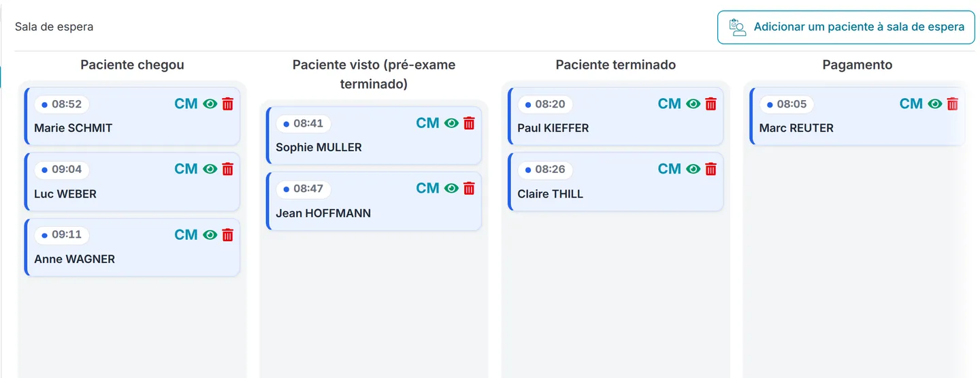Click the trash icon for Marc REUTER
The image size is (980, 378).
(952, 104)
